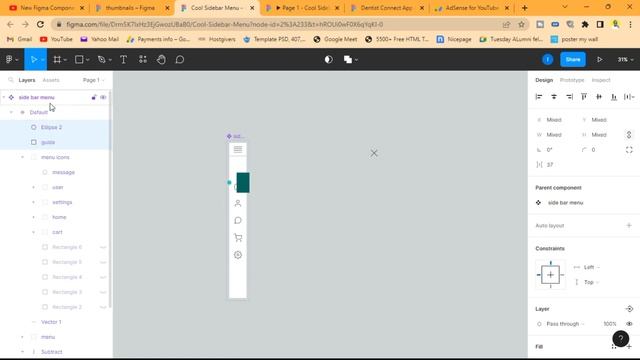
Task: Open the Figma main menu
Action: click(x=11, y=60)
